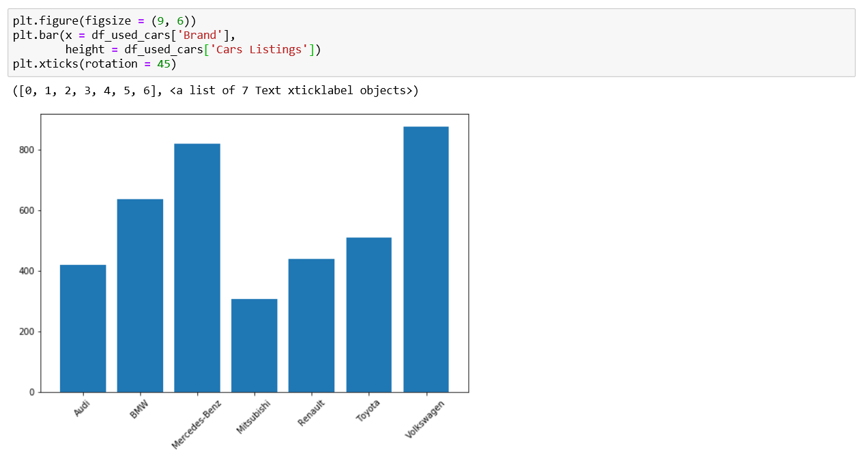The width and height of the screenshot is (868, 456).
Task: Click the 800 y-axis tick label
Action: (27, 150)
